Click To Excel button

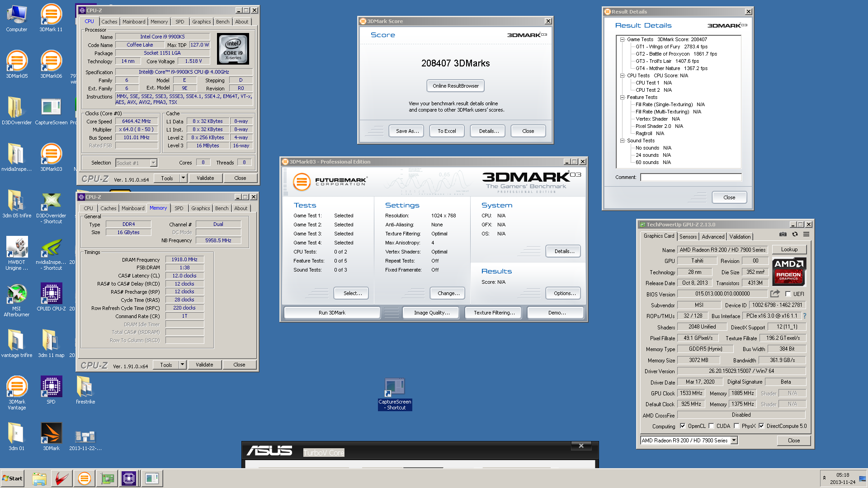(447, 131)
